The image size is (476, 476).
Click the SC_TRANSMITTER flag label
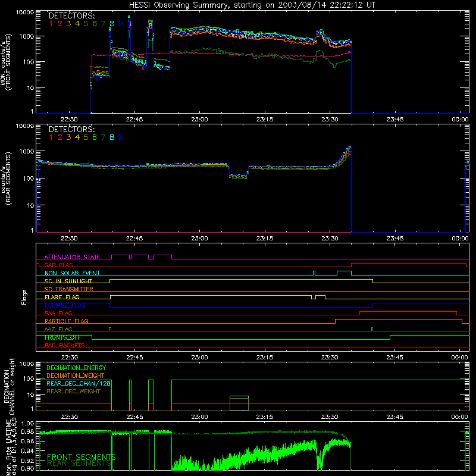pyautogui.click(x=69, y=289)
